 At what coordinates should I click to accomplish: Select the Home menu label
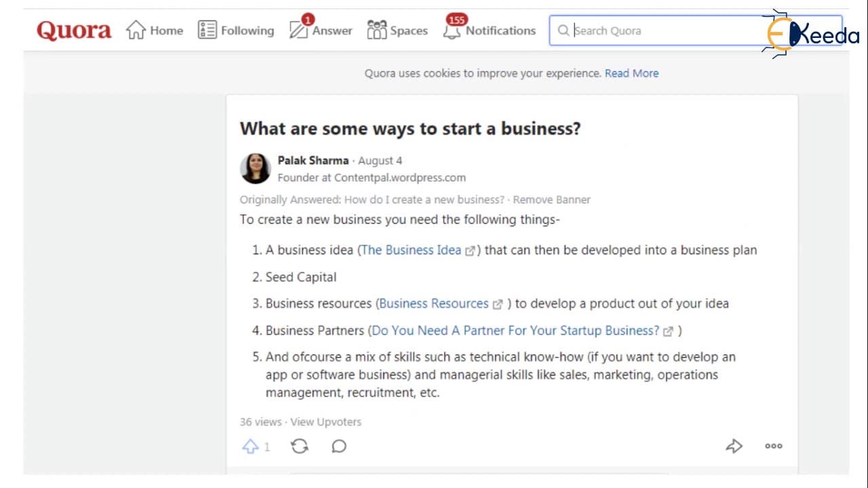pos(167,30)
